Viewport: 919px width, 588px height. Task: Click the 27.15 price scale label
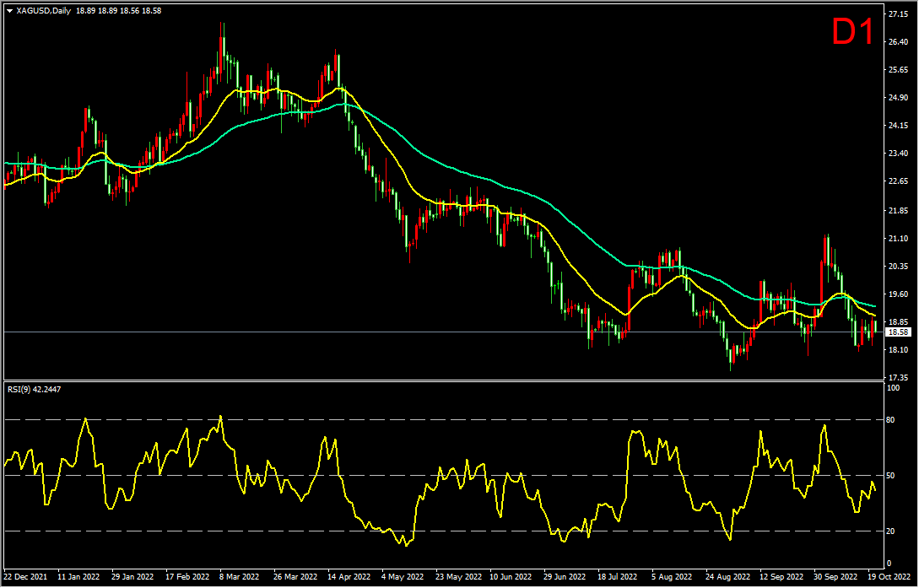click(899, 14)
